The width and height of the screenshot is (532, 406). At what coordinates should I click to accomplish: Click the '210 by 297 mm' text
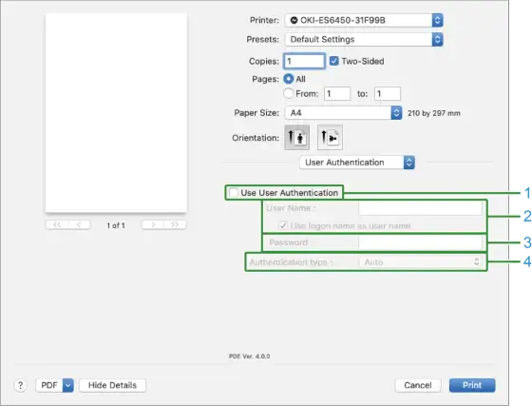(x=434, y=113)
